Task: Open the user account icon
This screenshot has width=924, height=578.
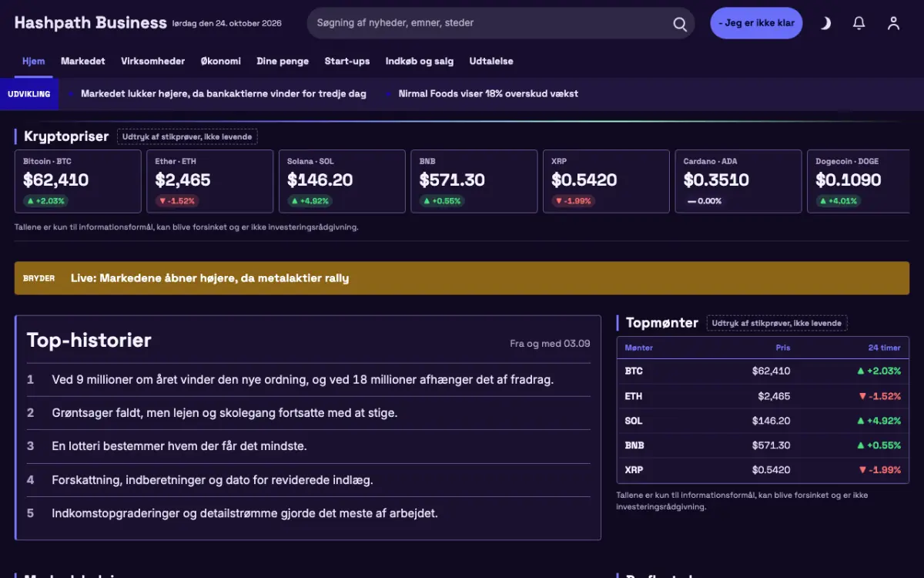Action: 893,23
